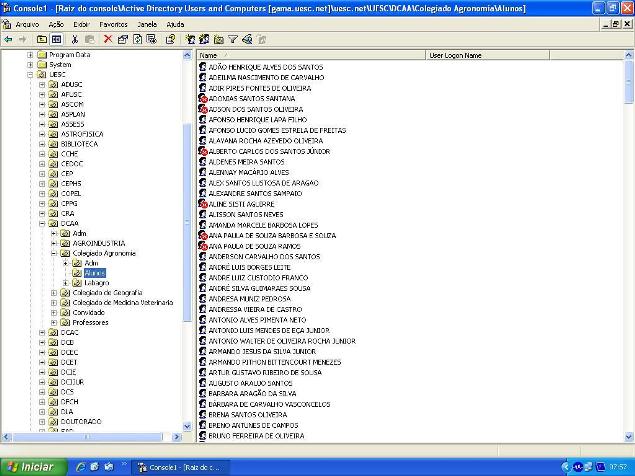The width and height of the screenshot is (635, 476).
Task: Click the Cut scissors toolbar icon
Action: [x=76, y=39]
